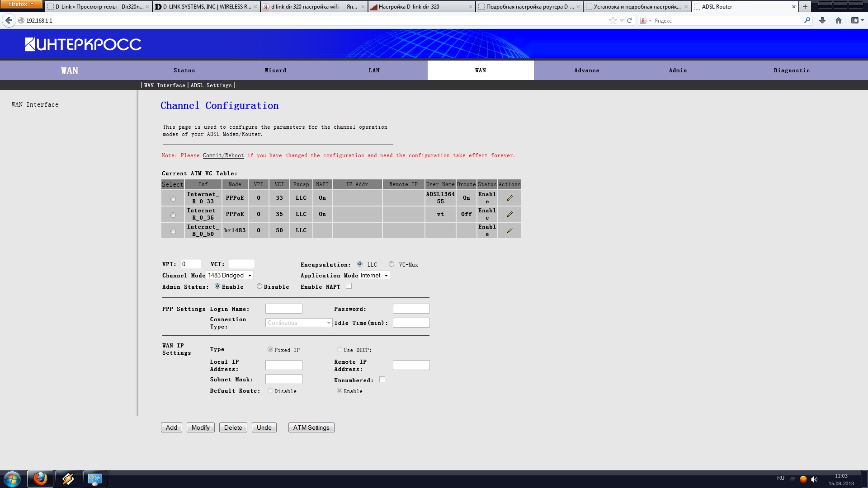This screenshot has height=488, width=868.
Task: Follow the Commit/Reboot link
Action: 223,155
